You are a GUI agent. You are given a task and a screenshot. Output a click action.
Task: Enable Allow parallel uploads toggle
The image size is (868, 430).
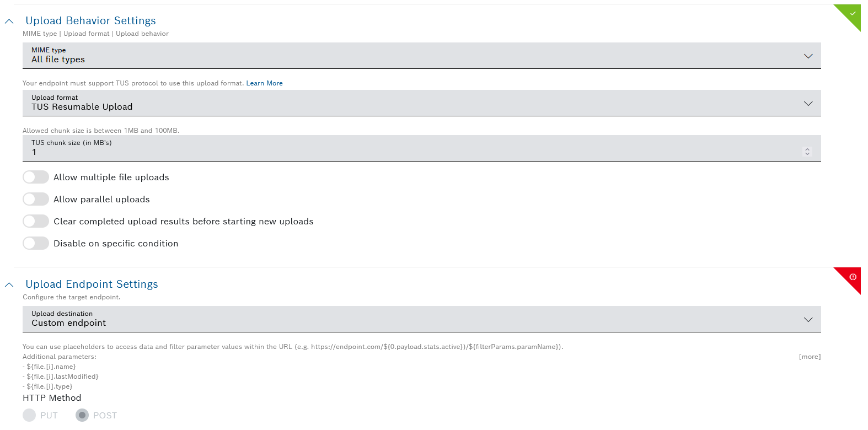36,199
